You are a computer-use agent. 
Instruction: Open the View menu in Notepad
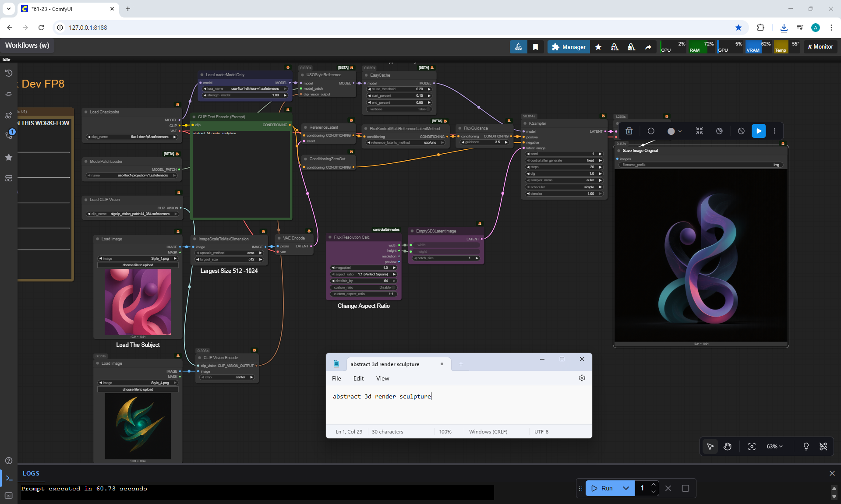tap(382, 378)
